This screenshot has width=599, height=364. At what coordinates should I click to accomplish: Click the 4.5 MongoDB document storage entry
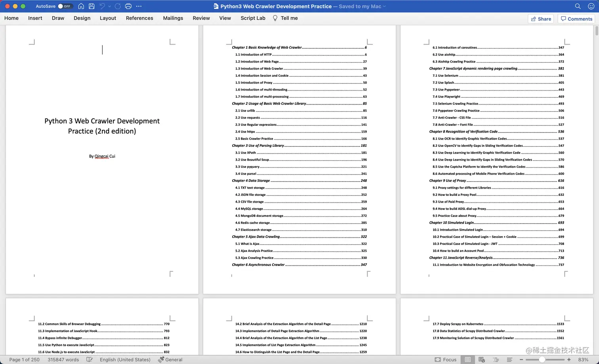(x=301, y=216)
